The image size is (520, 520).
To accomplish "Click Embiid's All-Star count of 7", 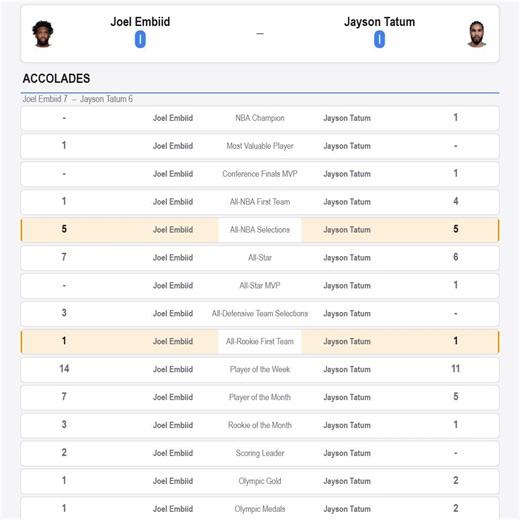I will click(x=64, y=257).
